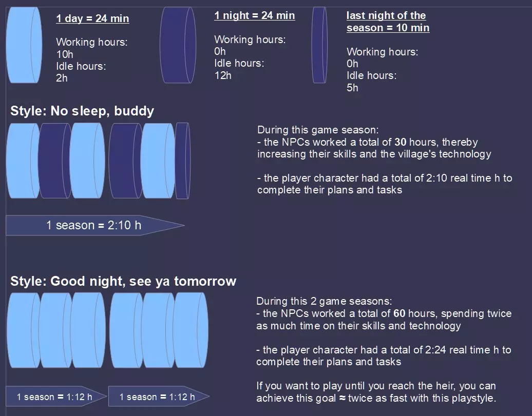Click the thin cylinder beside "last night of the season"
The image size is (532, 416).
pos(319,45)
